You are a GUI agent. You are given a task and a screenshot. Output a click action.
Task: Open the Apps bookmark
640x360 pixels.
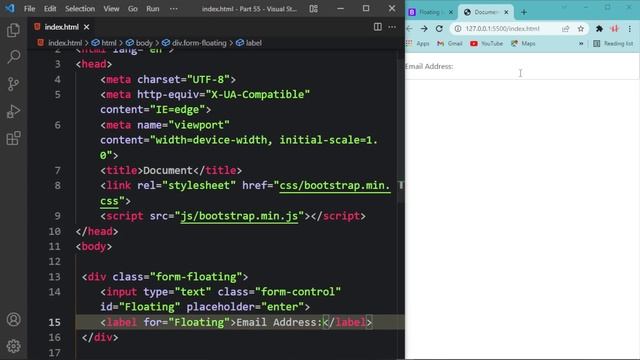click(x=418, y=43)
